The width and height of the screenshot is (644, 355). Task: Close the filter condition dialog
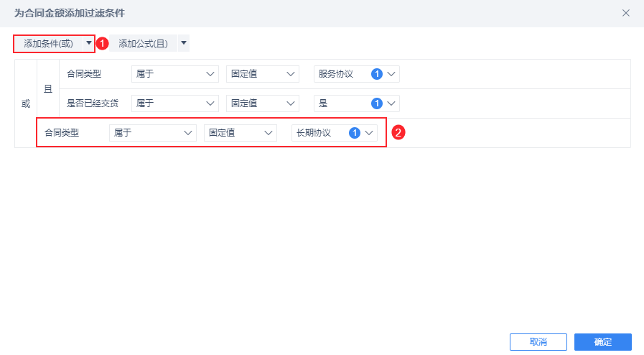[x=626, y=13]
